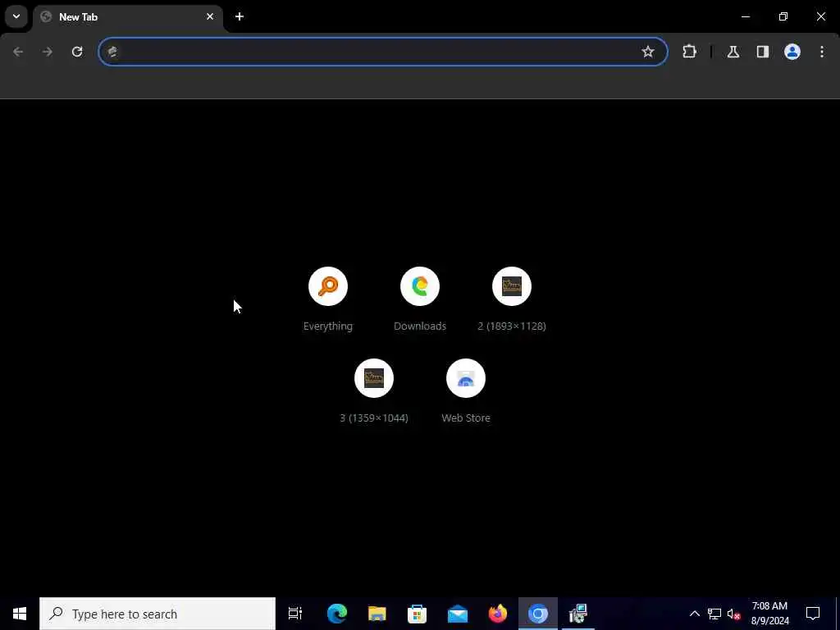
Task: Bookmark this tab with the star icon
Action: (x=648, y=52)
